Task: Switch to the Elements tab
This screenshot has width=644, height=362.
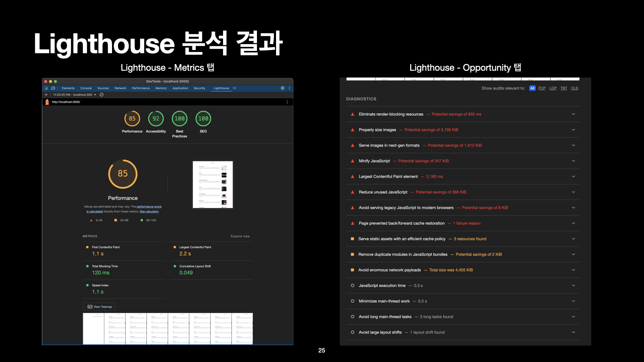Action: coord(68,88)
